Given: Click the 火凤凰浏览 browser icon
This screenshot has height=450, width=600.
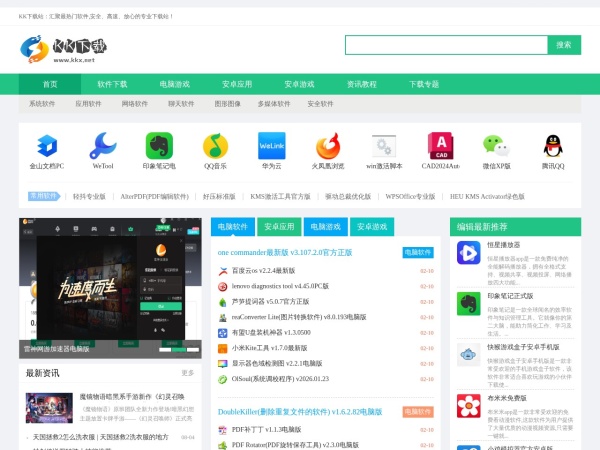Looking at the screenshot, I should click(x=328, y=147).
